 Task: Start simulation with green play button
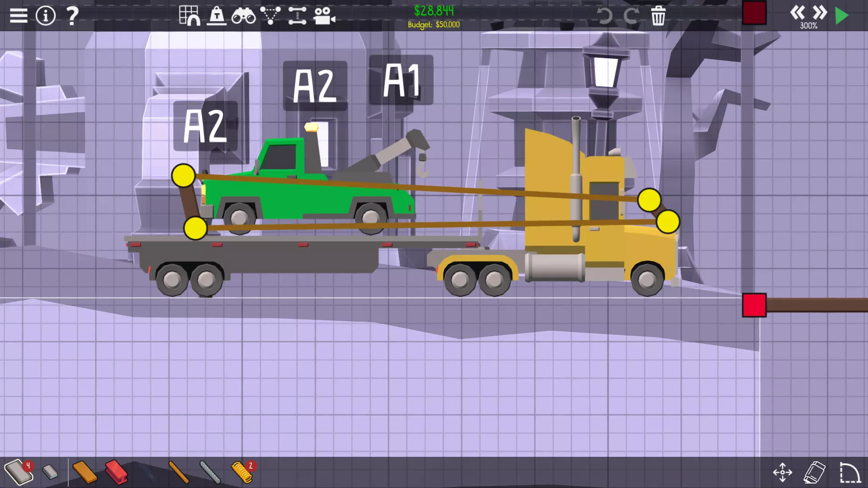pos(842,16)
